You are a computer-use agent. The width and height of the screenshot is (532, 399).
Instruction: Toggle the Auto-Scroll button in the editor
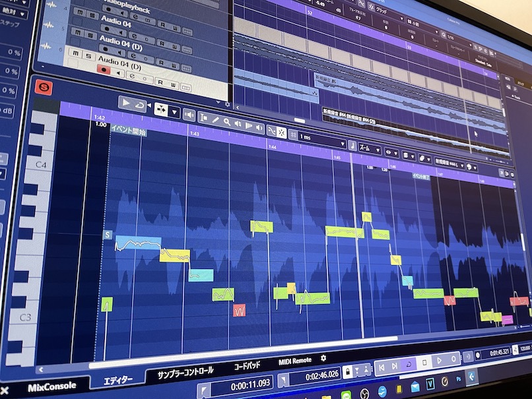point(160,110)
